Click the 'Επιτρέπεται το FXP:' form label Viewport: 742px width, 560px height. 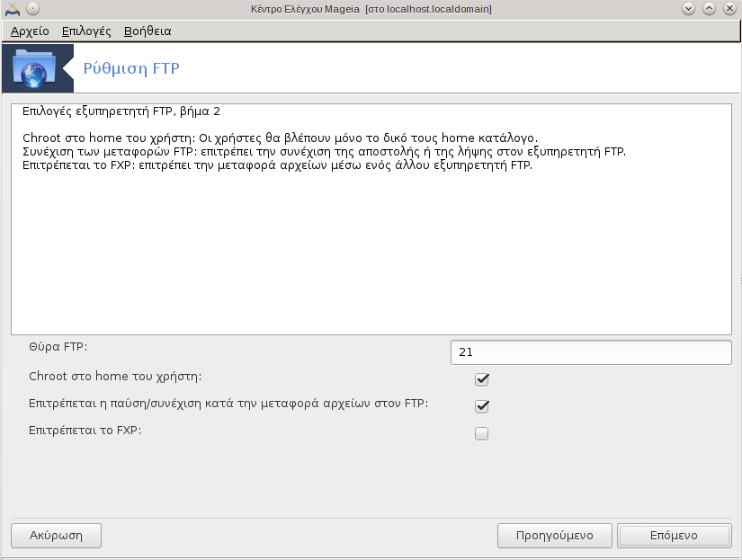(x=85, y=431)
